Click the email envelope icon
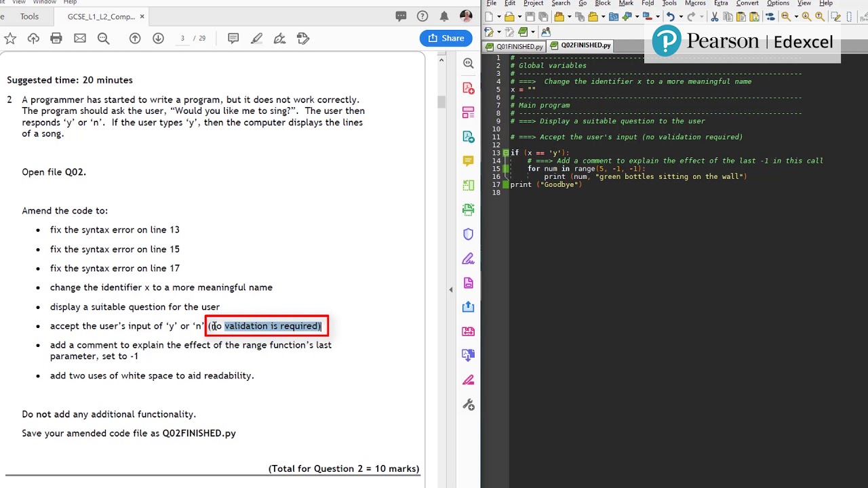The image size is (868, 488). click(80, 39)
